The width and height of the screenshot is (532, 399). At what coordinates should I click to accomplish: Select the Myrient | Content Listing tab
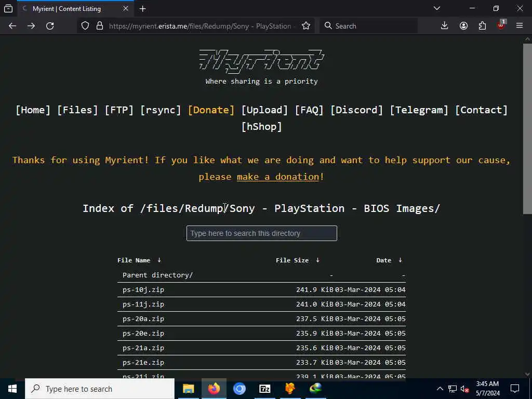[x=66, y=9]
